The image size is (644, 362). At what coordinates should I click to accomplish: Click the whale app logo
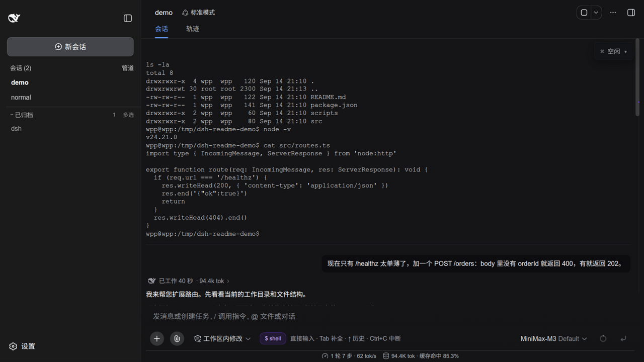(x=14, y=18)
